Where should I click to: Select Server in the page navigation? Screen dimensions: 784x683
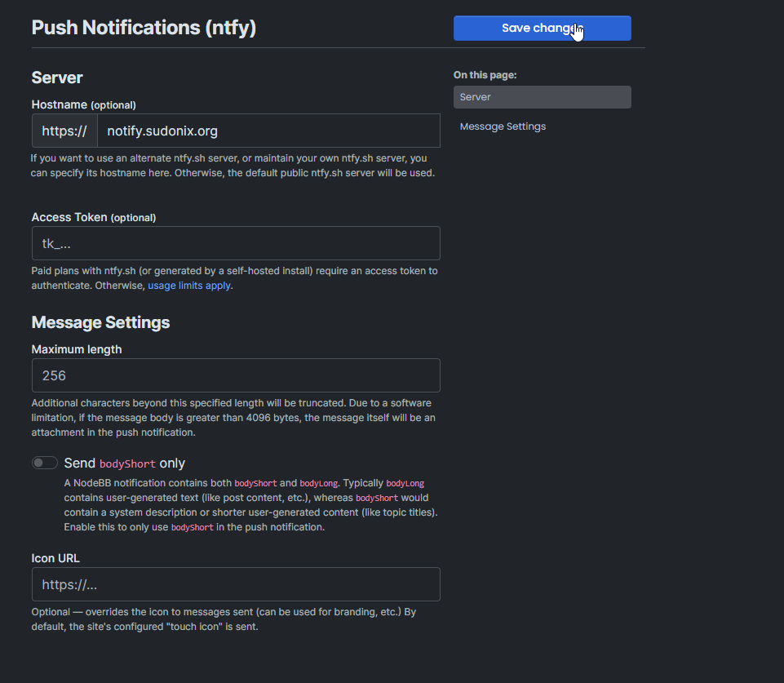(x=542, y=97)
